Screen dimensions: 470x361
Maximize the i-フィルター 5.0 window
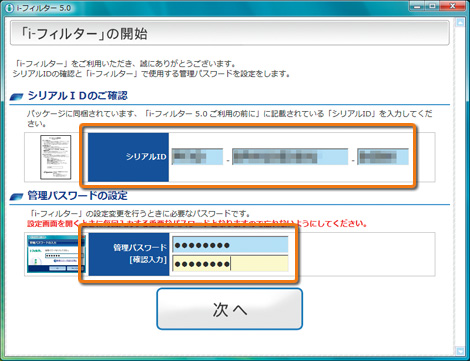pyautogui.click(x=433, y=6)
